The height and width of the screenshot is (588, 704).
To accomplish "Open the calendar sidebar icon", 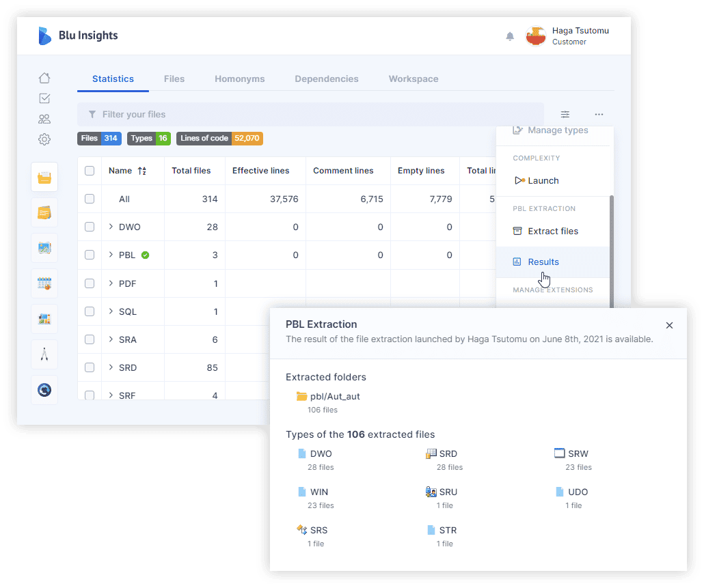I will (x=44, y=283).
